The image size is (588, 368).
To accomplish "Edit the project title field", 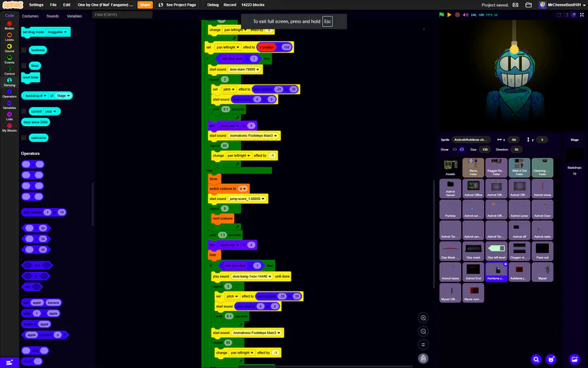I will 105,5.
